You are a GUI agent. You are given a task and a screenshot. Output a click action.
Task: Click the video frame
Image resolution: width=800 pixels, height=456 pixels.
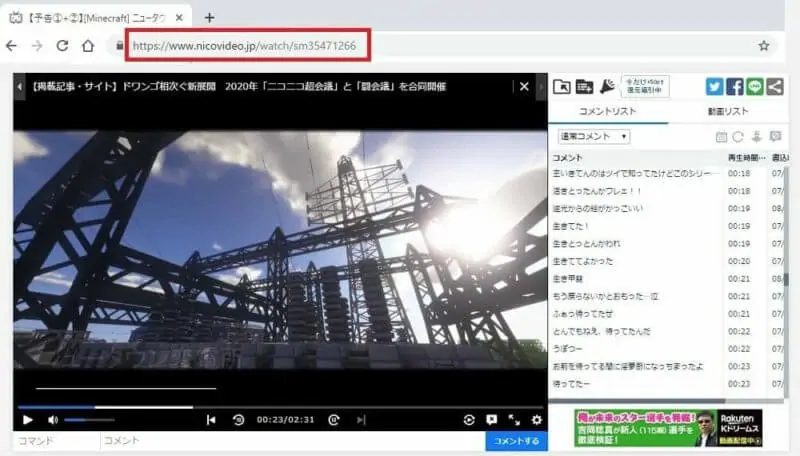(280, 249)
